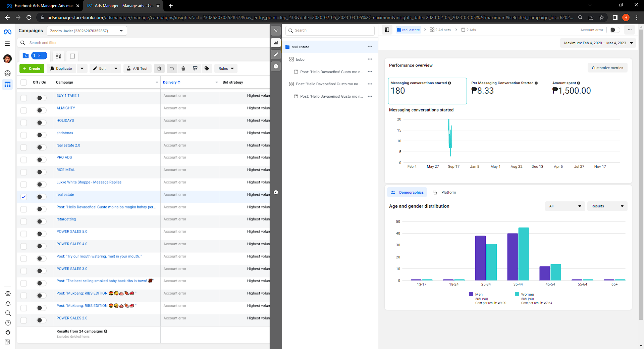Viewport: 644px width, 349px height.
Task: Switch to the Demographics tab
Action: coord(407,192)
